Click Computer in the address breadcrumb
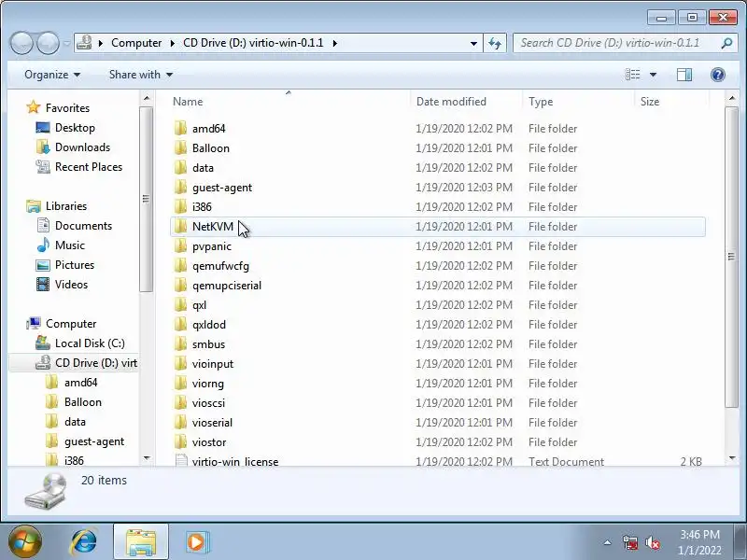747x560 pixels. (136, 43)
